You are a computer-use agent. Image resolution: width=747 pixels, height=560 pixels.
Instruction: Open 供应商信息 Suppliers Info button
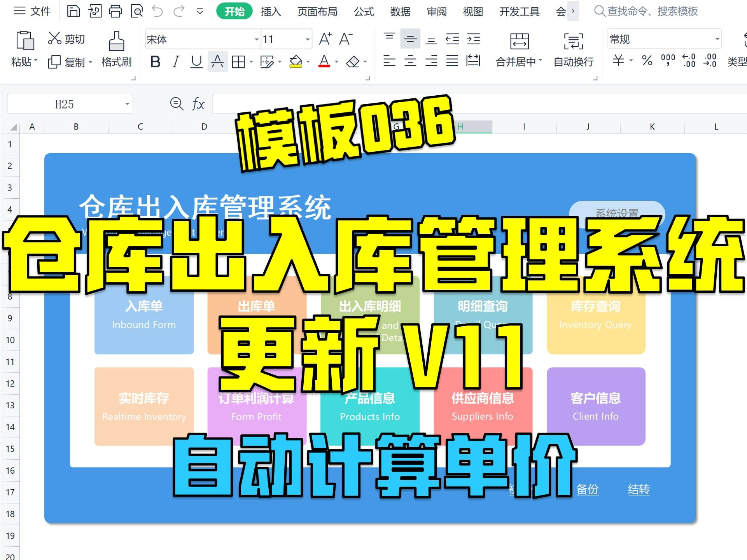483,406
